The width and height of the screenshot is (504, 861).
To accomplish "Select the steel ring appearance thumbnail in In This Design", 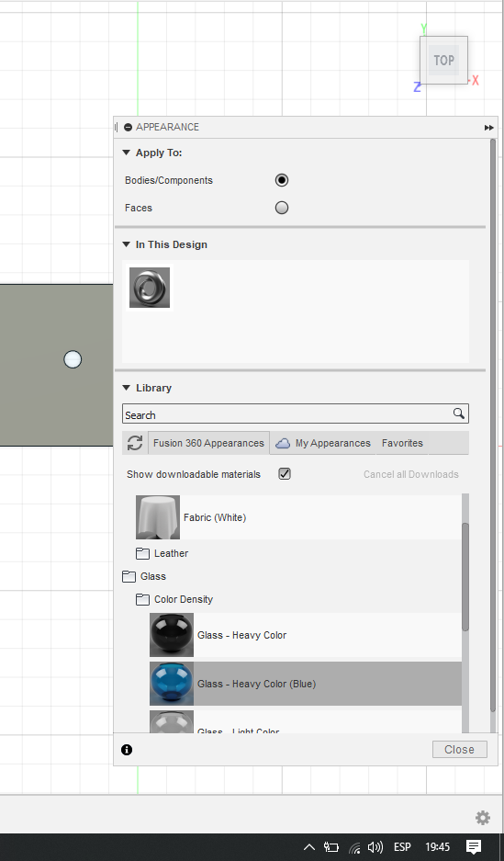I will [x=149, y=288].
